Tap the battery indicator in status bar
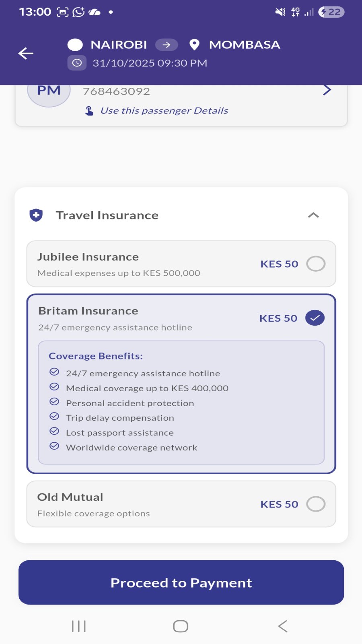 [331, 12]
